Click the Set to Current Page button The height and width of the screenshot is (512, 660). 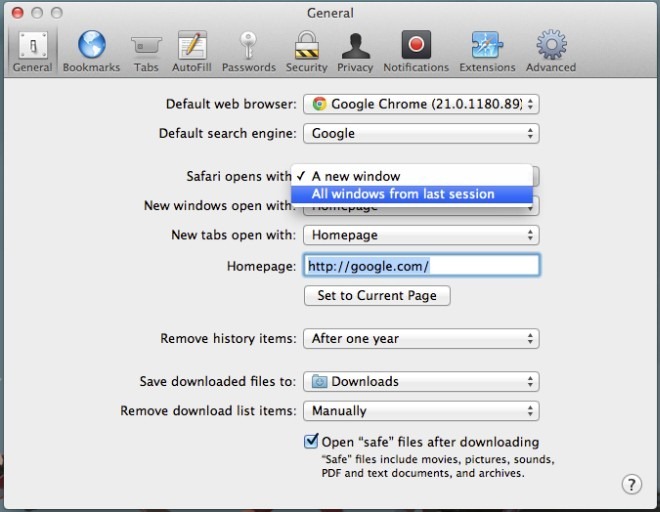point(377,296)
